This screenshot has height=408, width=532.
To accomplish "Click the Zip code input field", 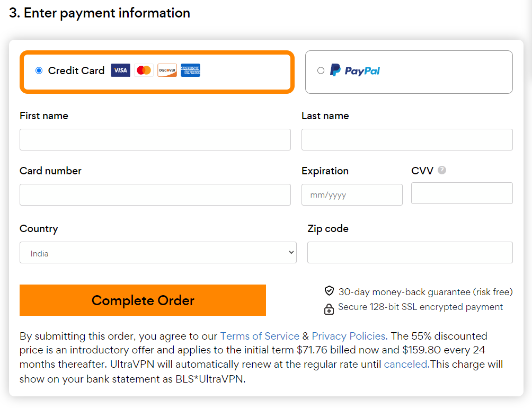I will tap(410, 252).
